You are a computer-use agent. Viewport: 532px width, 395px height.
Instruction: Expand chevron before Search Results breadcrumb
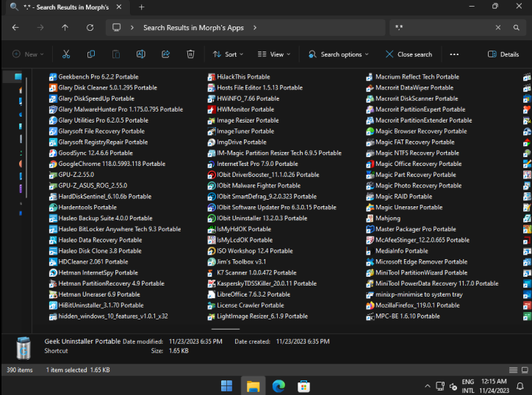pyautogui.click(x=132, y=27)
